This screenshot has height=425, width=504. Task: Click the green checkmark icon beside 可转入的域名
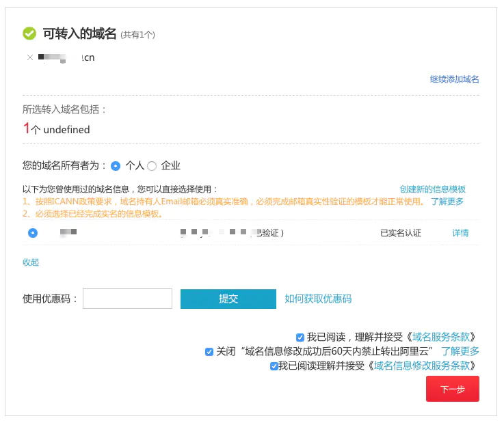click(x=29, y=33)
